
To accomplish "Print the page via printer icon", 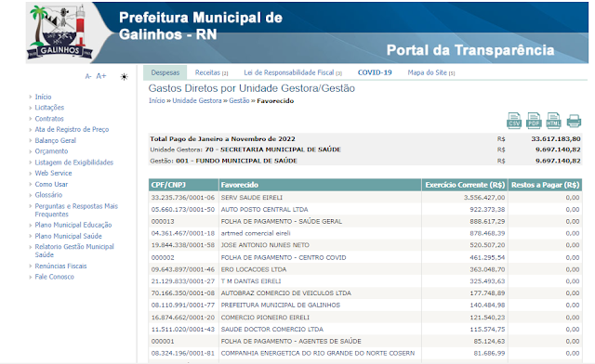I will (x=574, y=122).
